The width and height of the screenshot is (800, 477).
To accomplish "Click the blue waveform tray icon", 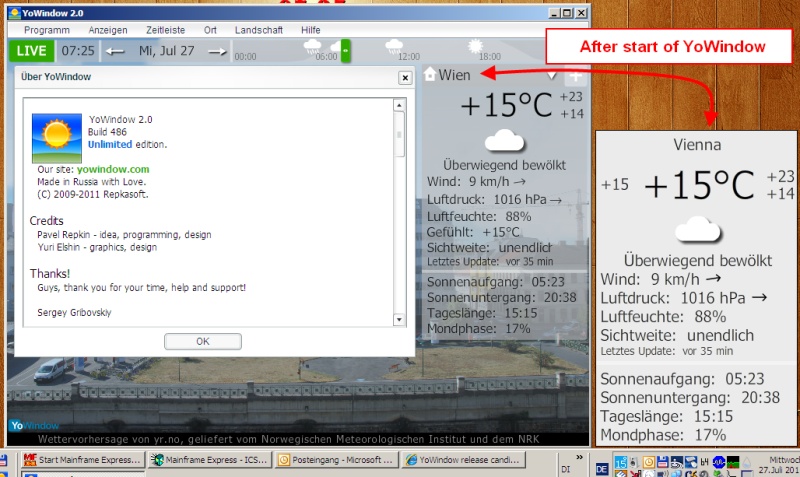I will point(718,462).
